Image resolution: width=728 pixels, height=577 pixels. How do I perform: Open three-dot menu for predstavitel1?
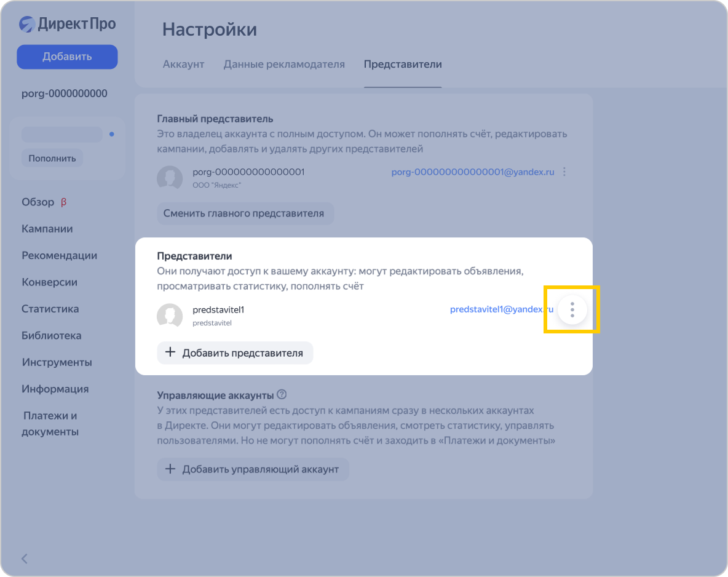pyautogui.click(x=572, y=309)
